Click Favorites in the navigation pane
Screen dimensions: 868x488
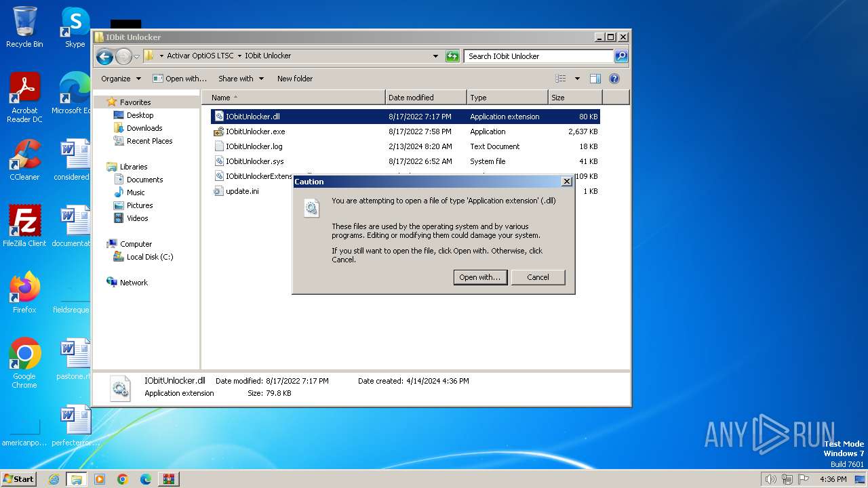[x=135, y=102]
